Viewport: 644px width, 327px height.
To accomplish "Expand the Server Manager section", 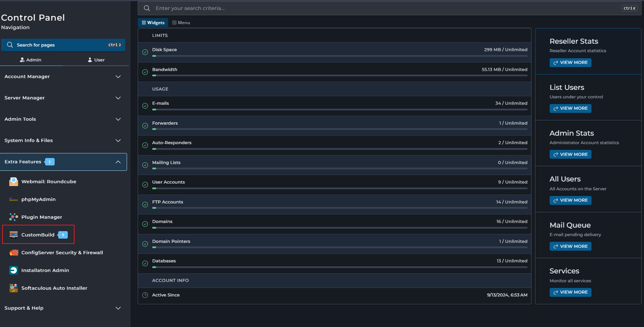I will (x=64, y=98).
